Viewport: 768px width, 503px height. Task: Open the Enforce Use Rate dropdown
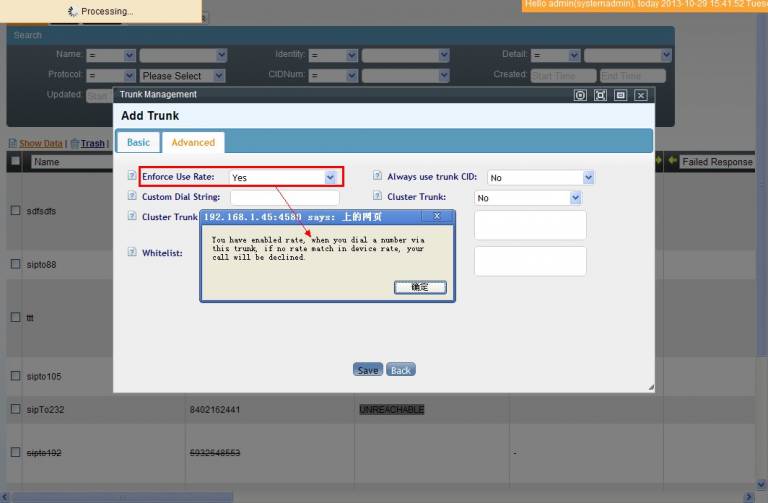[x=284, y=177]
